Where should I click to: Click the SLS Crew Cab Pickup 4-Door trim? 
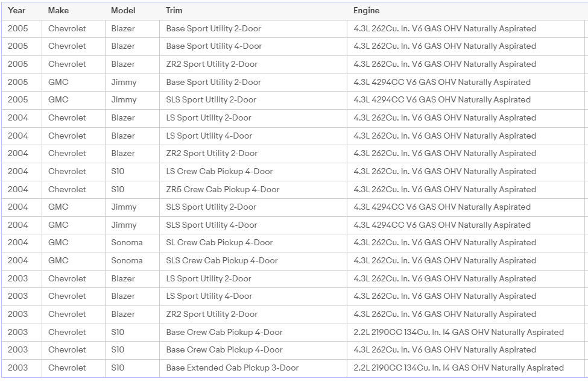[x=222, y=260]
